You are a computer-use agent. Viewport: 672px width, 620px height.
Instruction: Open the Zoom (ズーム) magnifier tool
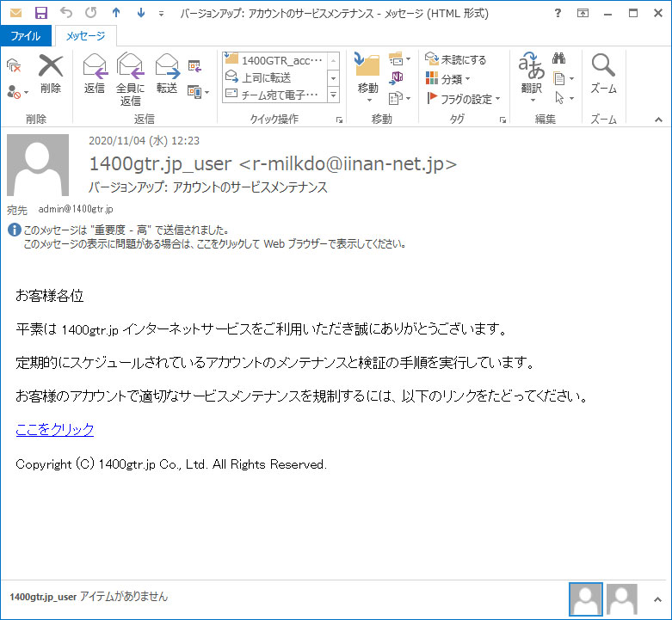pos(603,73)
